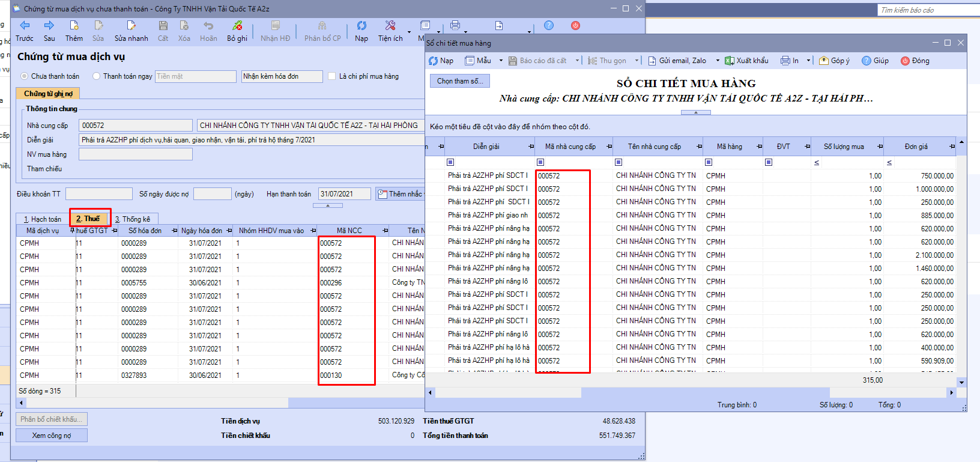Open the Gửi email, Zalo dropdown arrow
Screen dimensions: 980x462
pos(717,61)
